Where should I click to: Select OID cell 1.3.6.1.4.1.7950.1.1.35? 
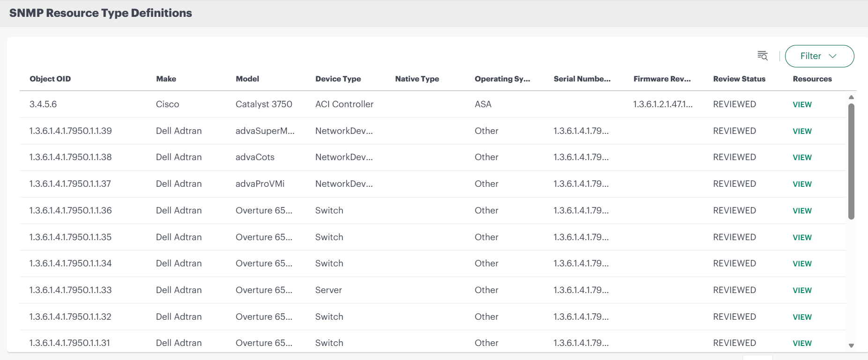tap(70, 237)
